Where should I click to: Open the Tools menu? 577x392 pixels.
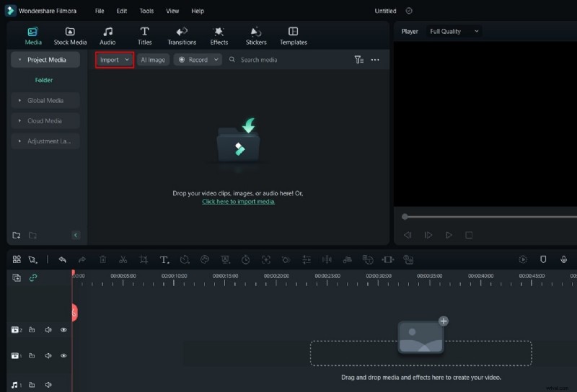pos(146,11)
